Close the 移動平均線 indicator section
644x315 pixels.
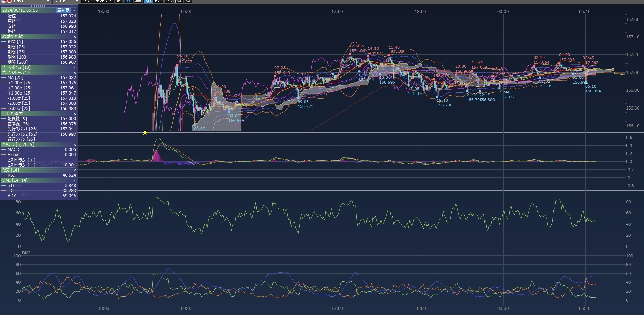point(75,37)
